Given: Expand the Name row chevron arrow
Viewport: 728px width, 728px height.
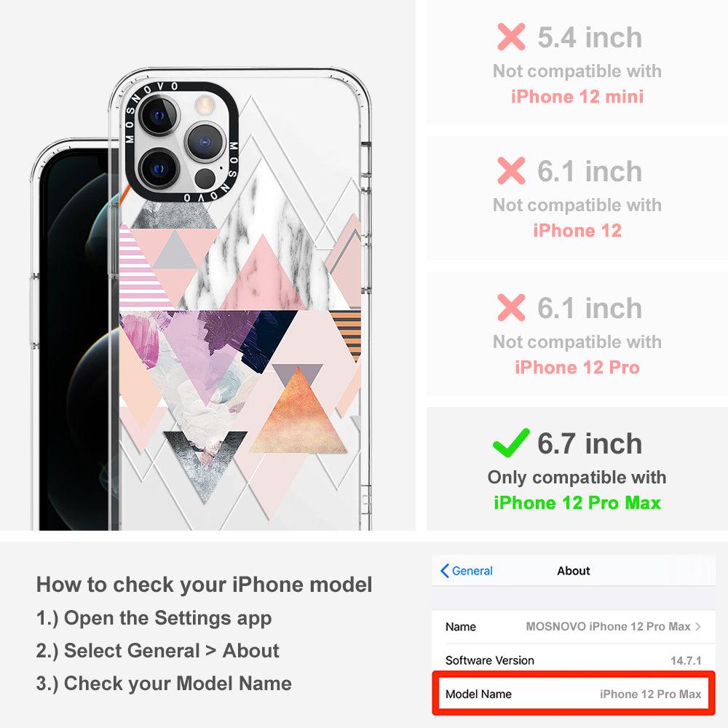Looking at the screenshot, I should pos(698,626).
